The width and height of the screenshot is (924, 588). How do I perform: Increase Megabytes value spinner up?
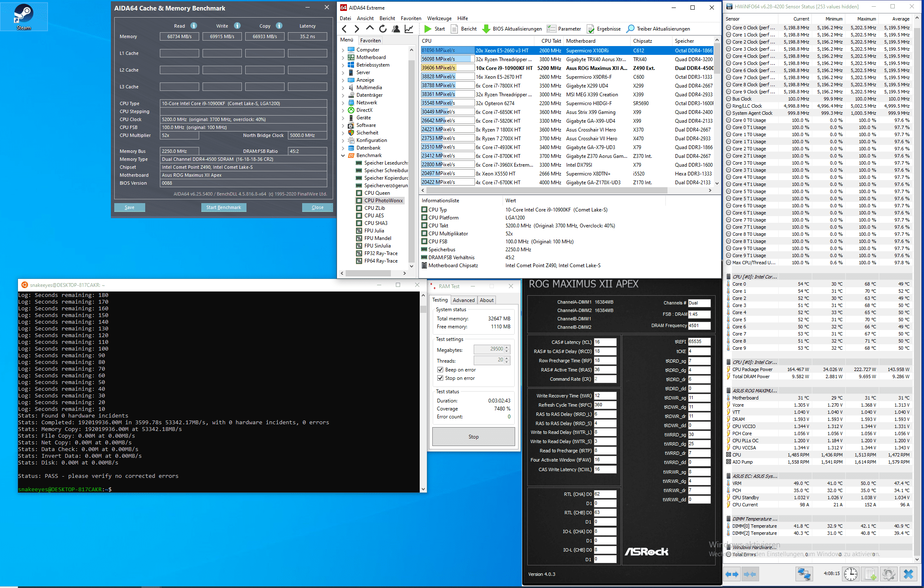[507, 347]
